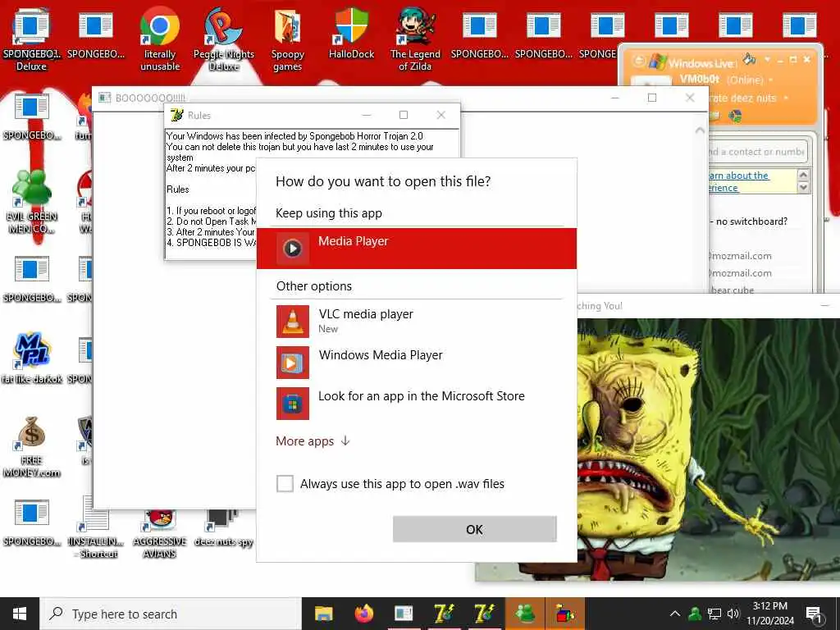Click the 'bear cube' contact entry
Screen dimensions: 840x630
[733, 290]
